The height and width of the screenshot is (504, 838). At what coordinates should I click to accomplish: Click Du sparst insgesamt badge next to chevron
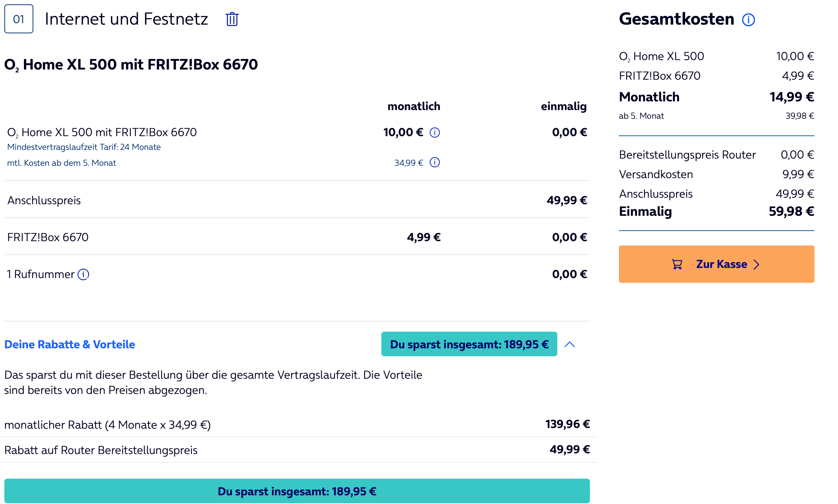469,344
